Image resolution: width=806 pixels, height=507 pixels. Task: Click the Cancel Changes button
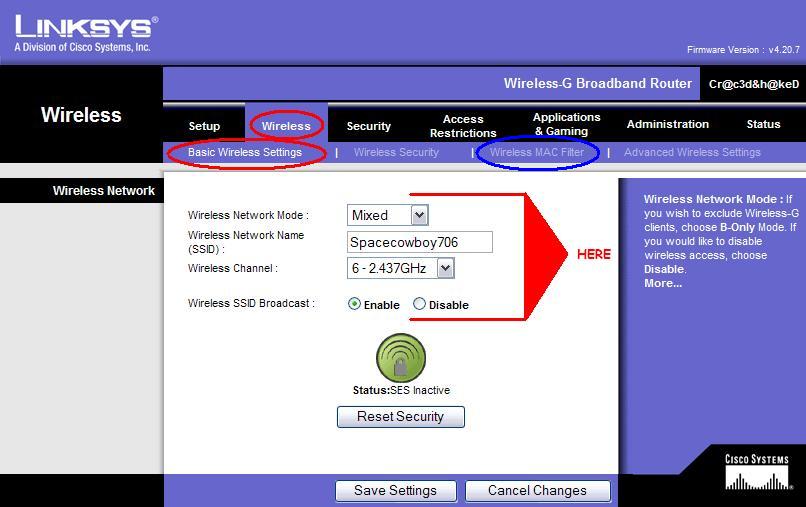(538, 491)
